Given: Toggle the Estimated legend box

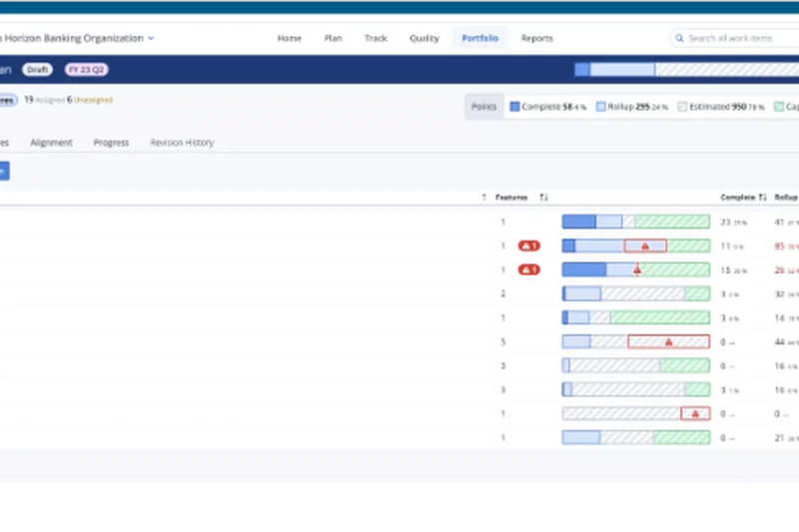Looking at the screenshot, I should tap(683, 107).
